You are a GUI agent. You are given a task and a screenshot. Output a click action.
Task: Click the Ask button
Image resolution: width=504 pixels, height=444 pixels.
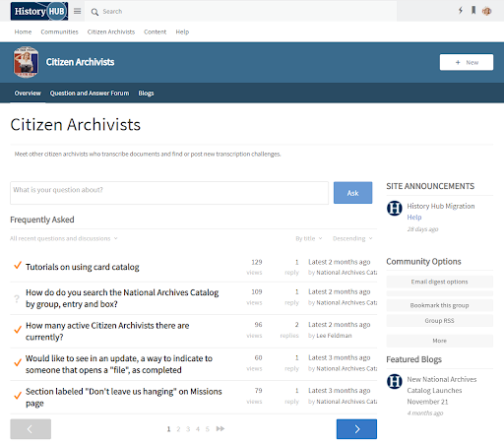point(352,193)
